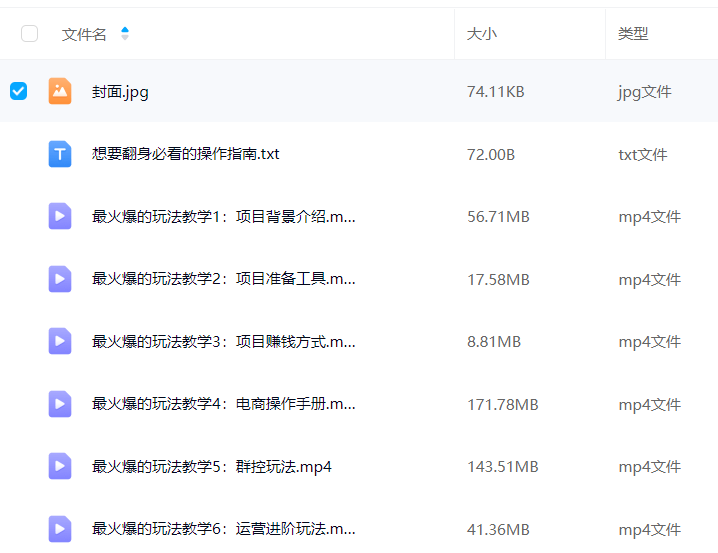Viewport: 718px width, 553px height.
Task: Click the 171.78MB size value
Action: [x=502, y=405]
